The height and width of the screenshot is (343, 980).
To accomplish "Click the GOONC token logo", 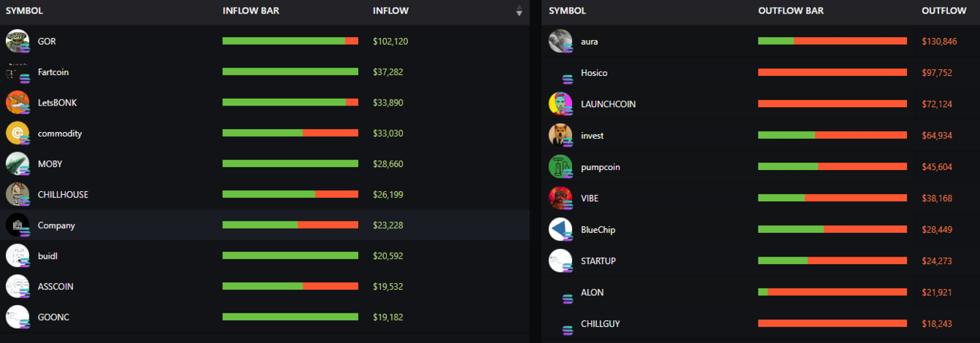I will click(x=17, y=316).
